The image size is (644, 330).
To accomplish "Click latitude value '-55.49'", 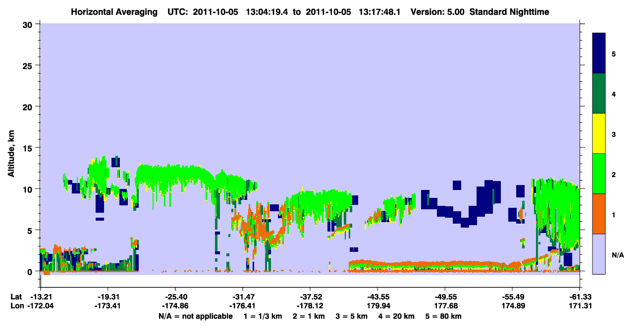I will pos(512,297).
